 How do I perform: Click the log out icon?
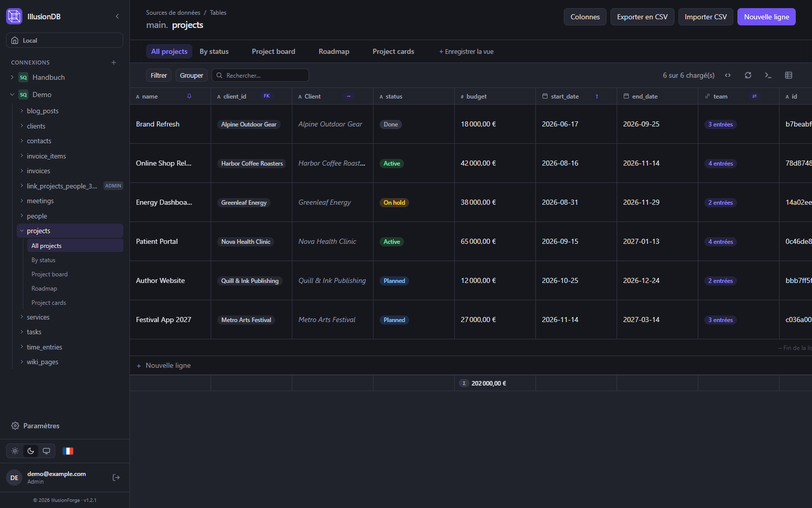(x=116, y=478)
